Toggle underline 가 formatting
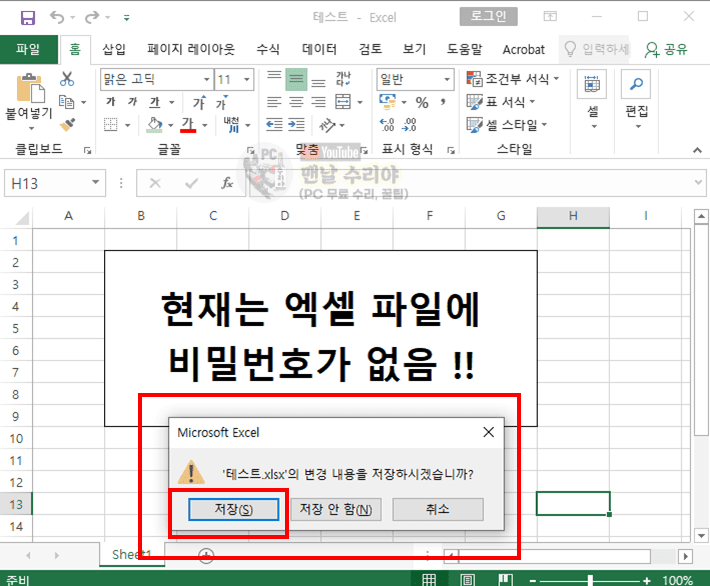Image resolution: width=710 pixels, height=586 pixels. tap(155, 102)
